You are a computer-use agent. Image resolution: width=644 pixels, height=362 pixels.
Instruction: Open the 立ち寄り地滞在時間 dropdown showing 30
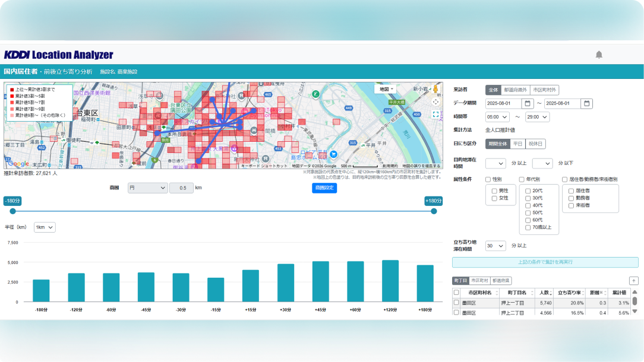(x=495, y=245)
